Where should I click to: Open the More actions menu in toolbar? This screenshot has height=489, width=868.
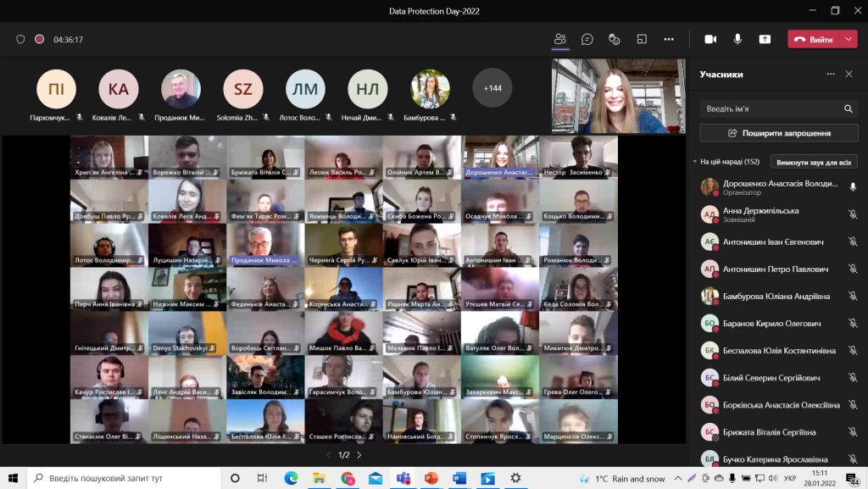(x=669, y=39)
